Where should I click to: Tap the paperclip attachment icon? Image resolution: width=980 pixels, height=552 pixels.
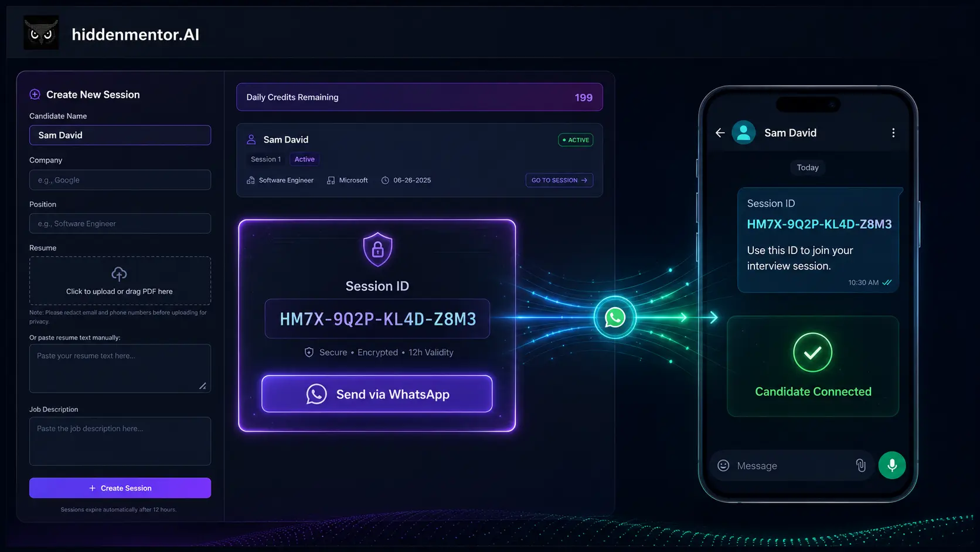pos(860,465)
